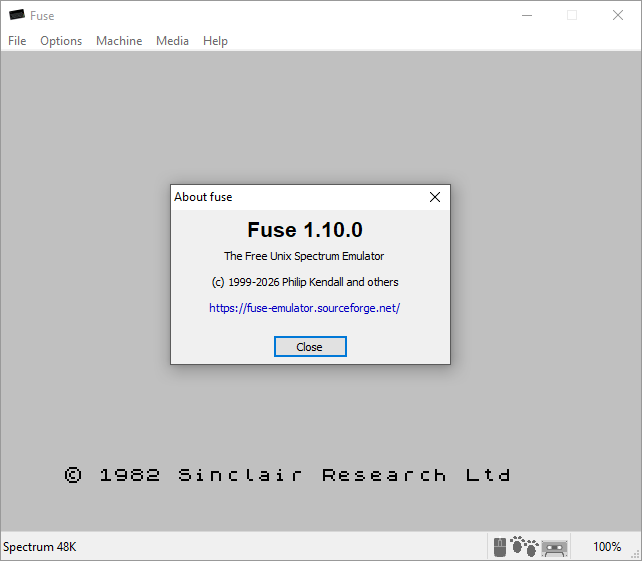Click the mouse grab status icon
642x561 pixels.
coord(500,547)
